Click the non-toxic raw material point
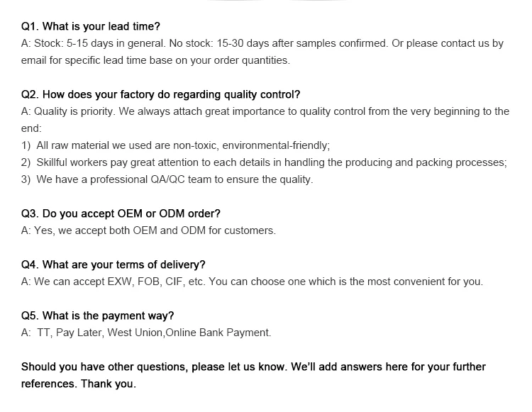This screenshot has height=412, width=532. pos(175,145)
